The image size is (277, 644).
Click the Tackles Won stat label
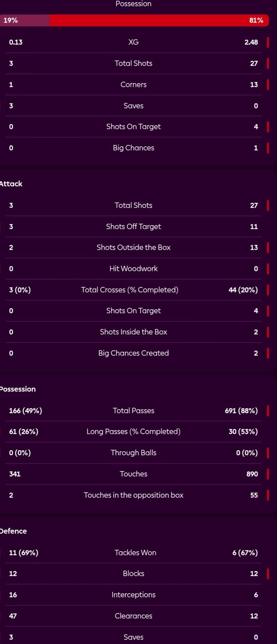135,553
